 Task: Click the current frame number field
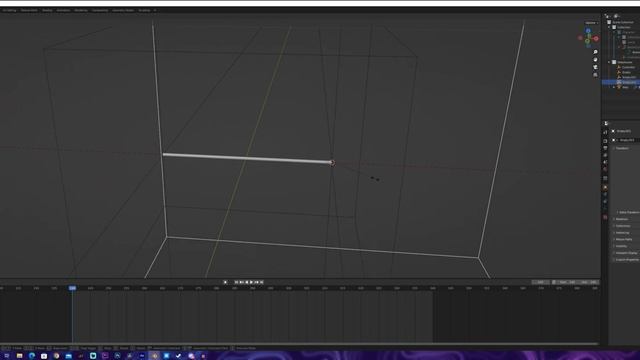click(540, 282)
